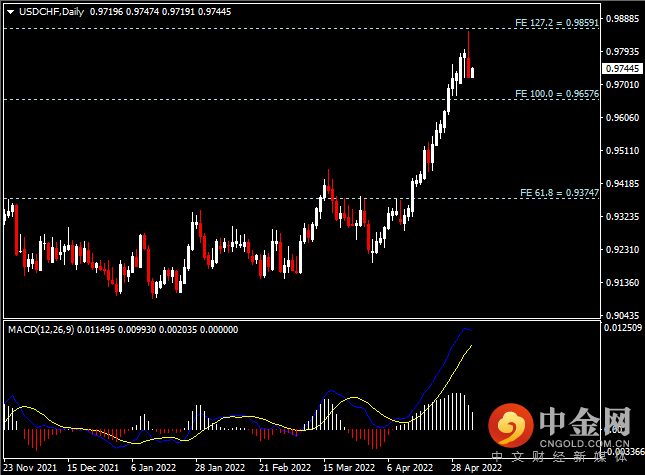Select the FE 100.0 = 0.96576 level label
The width and height of the screenshot is (645, 475).
coord(557,94)
